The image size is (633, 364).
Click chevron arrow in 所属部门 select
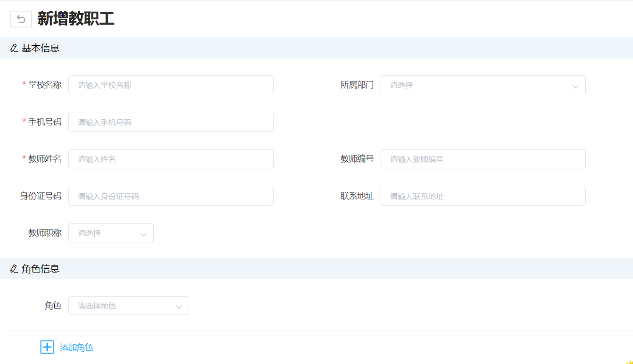click(575, 86)
